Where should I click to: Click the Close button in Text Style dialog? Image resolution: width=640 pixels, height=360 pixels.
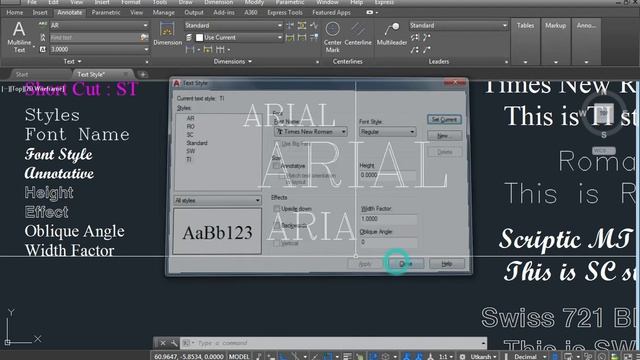pos(406,264)
